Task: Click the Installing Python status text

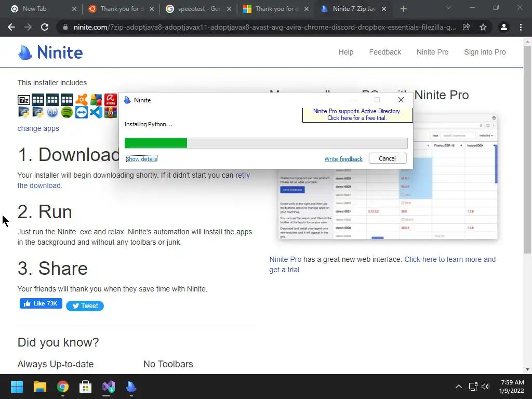Action: (148, 124)
